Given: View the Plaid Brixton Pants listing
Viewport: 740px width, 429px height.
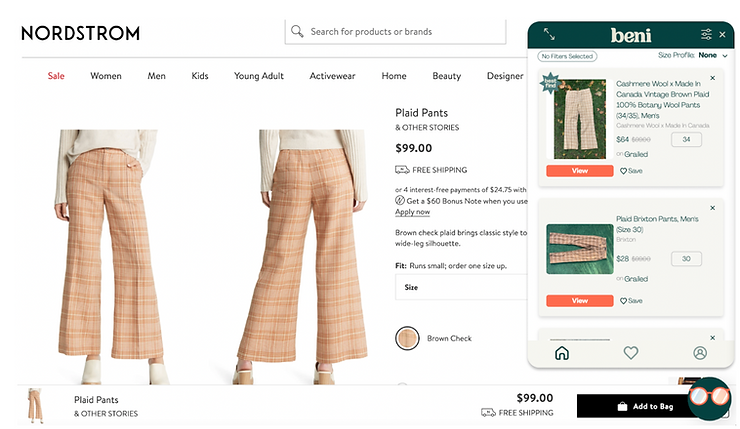Looking at the screenshot, I should point(579,301).
